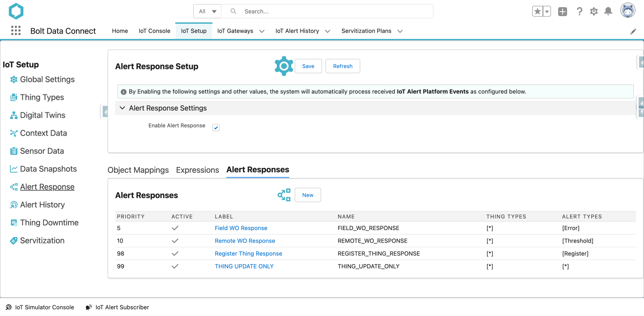
Task: Select Global Settings in sidebar
Action: [x=47, y=79]
